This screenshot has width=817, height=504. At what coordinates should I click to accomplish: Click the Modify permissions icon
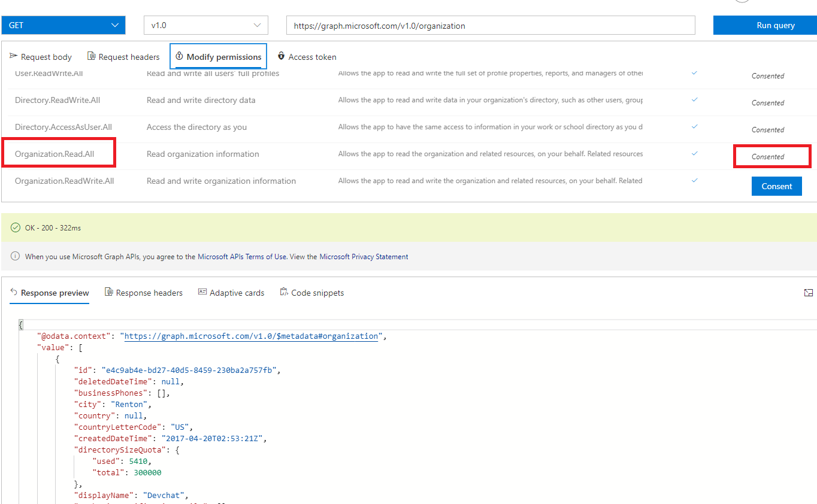pos(179,56)
